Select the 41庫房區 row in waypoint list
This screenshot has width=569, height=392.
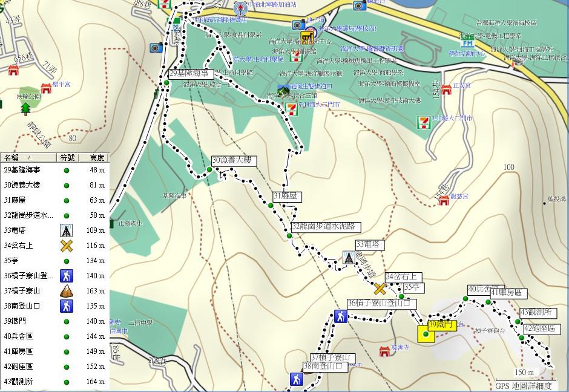[x=54, y=351]
